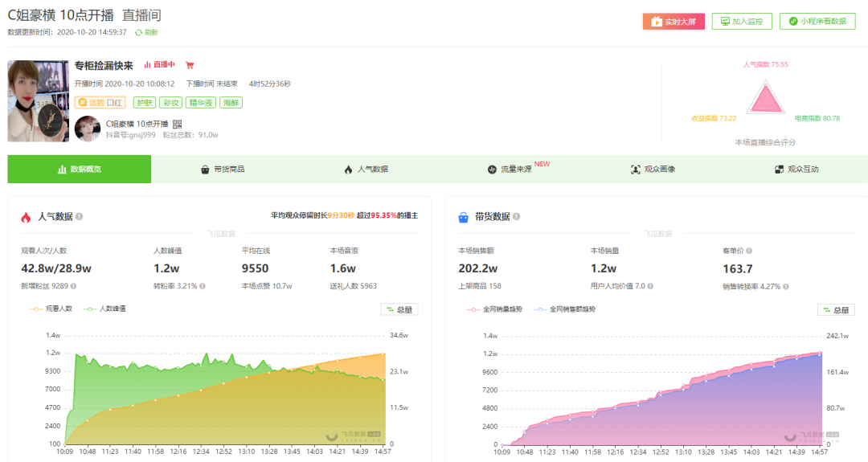
Task: Click 总量 switch in popularity chart
Action: click(x=399, y=309)
